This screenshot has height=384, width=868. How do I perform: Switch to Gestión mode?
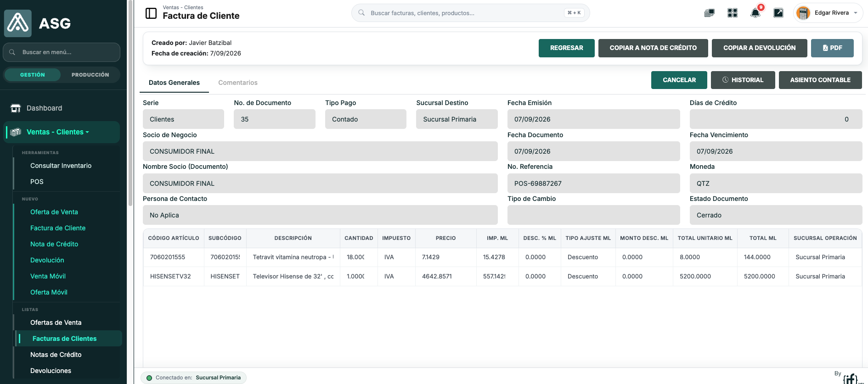tap(33, 75)
